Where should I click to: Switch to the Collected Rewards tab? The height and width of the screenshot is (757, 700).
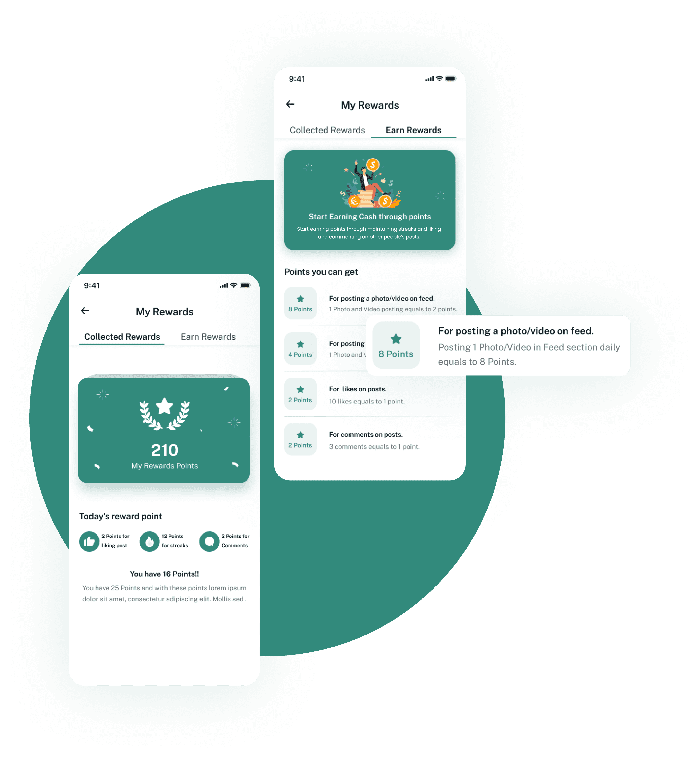[x=328, y=130]
